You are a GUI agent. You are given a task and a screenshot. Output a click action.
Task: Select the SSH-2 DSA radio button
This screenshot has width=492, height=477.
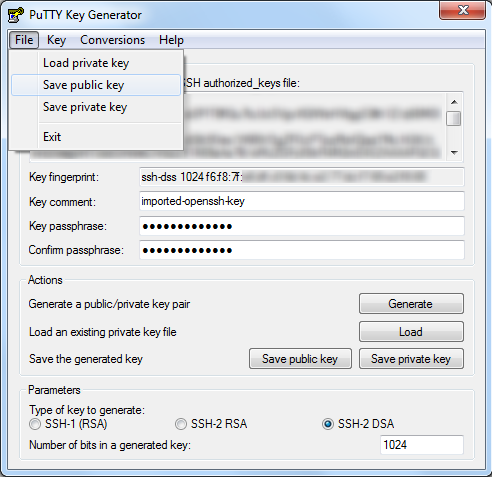328,424
